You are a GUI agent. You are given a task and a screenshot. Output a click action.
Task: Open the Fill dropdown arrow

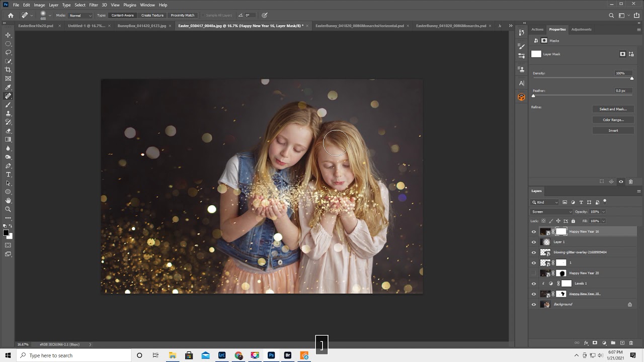[x=603, y=221]
